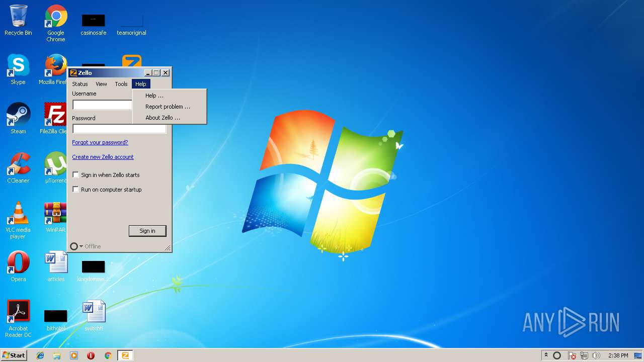Choose Help ... from the Help menu

pyautogui.click(x=170, y=96)
